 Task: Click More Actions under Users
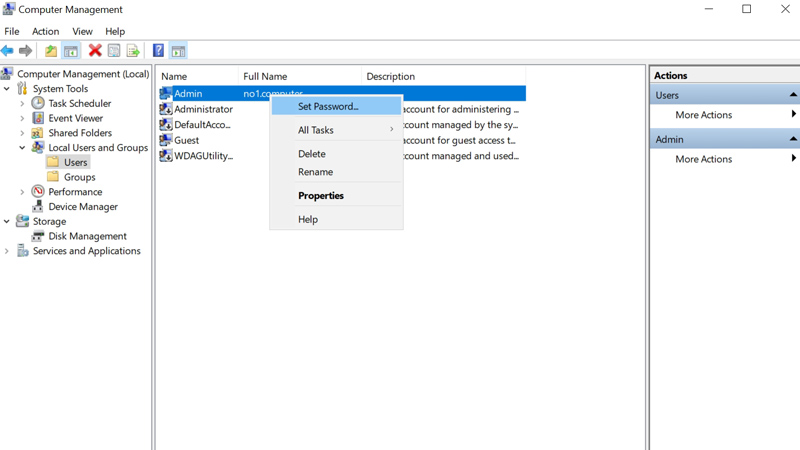point(703,115)
